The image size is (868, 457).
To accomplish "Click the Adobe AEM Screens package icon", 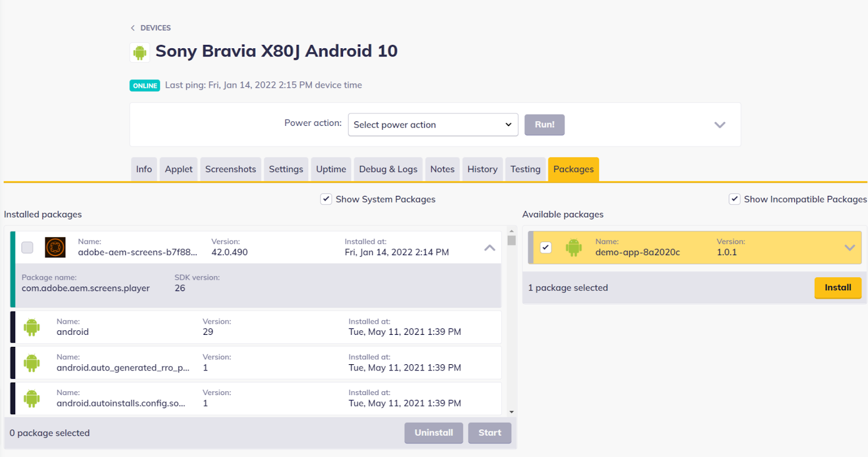I will click(x=55, y=247).
